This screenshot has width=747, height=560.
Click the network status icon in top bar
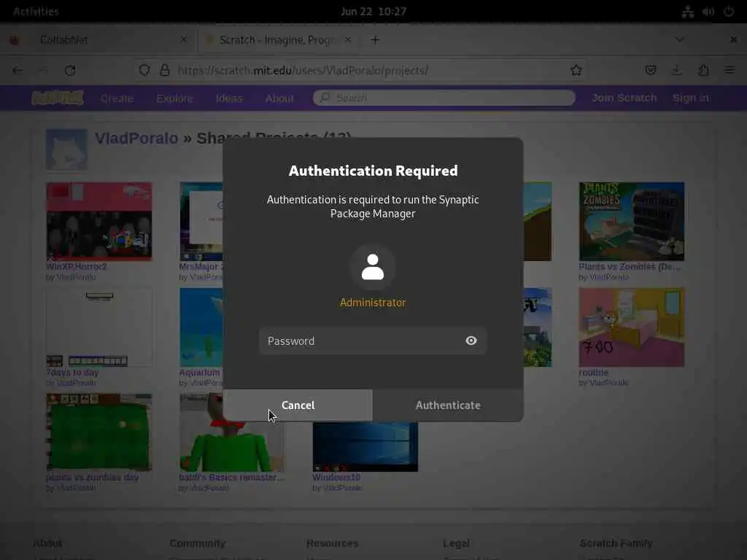[x=687, y=12]
